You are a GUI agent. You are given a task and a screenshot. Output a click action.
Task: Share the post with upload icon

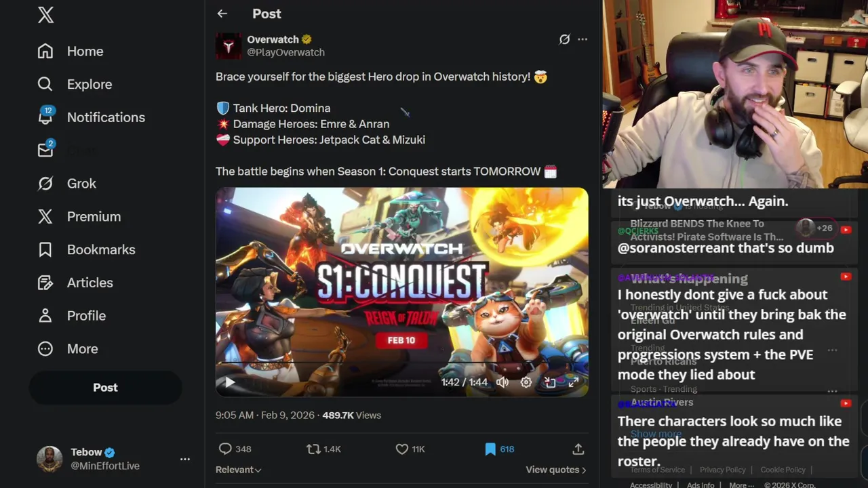point(578,449)
